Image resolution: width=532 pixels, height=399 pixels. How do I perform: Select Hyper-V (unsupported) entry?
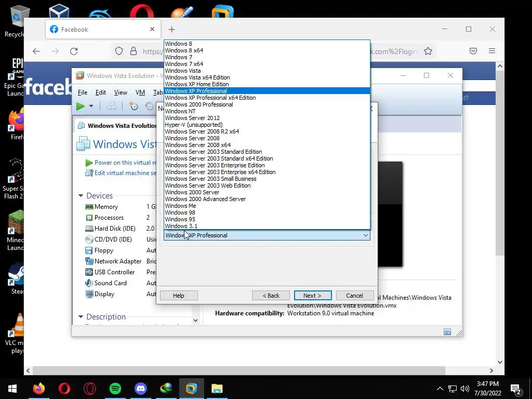(x=267, y=125)
